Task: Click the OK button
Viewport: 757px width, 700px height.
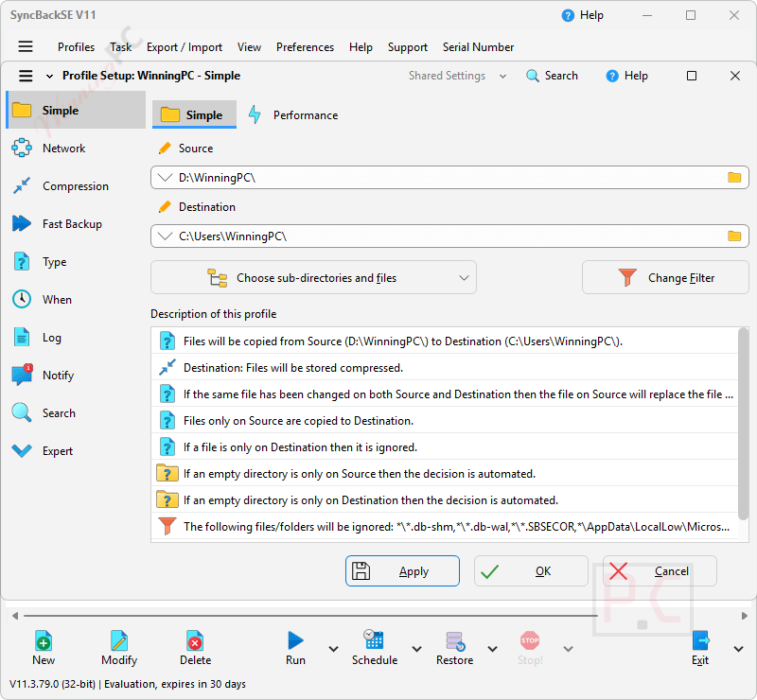Action: point(531,571)
